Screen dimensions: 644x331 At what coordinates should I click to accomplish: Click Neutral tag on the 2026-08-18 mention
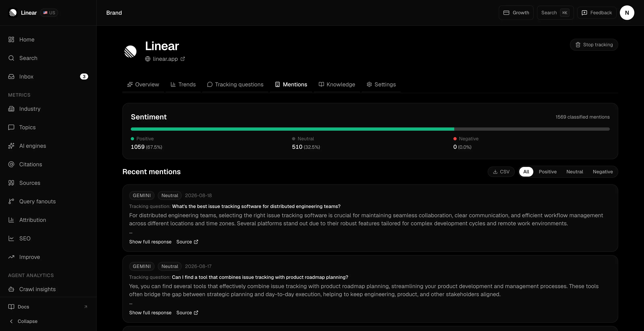tap(170, 195)
